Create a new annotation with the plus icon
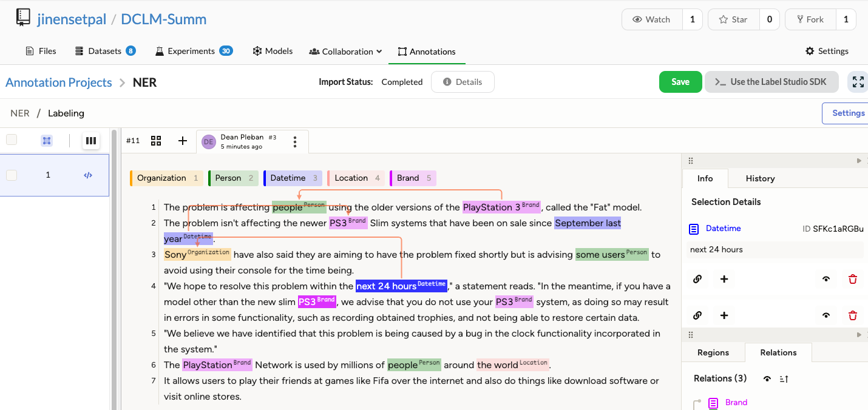Screen dimensions: 868x410 click(183, 141)
